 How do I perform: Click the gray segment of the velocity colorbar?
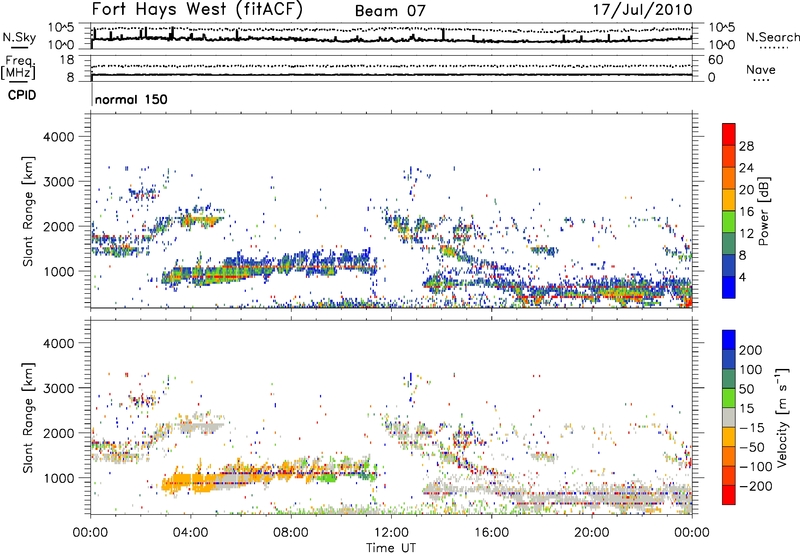[729, 417]
